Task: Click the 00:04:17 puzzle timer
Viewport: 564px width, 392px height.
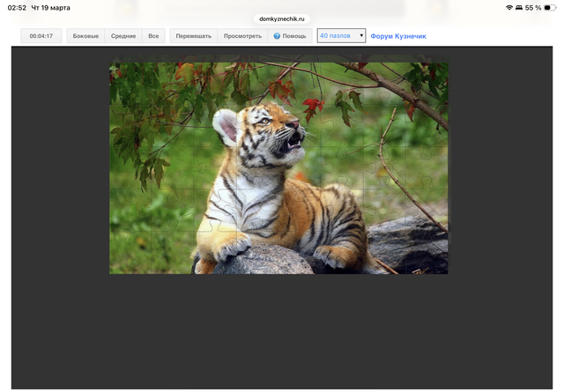Action: tap(41, 36)
